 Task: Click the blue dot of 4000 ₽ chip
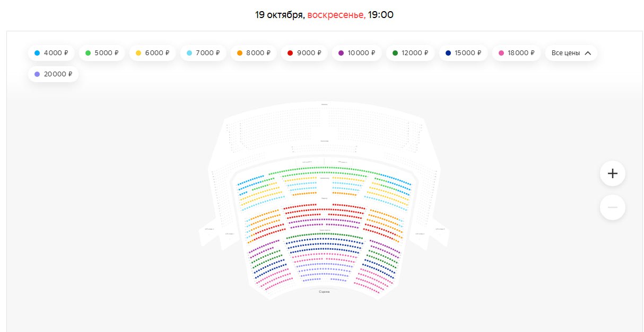37,53
